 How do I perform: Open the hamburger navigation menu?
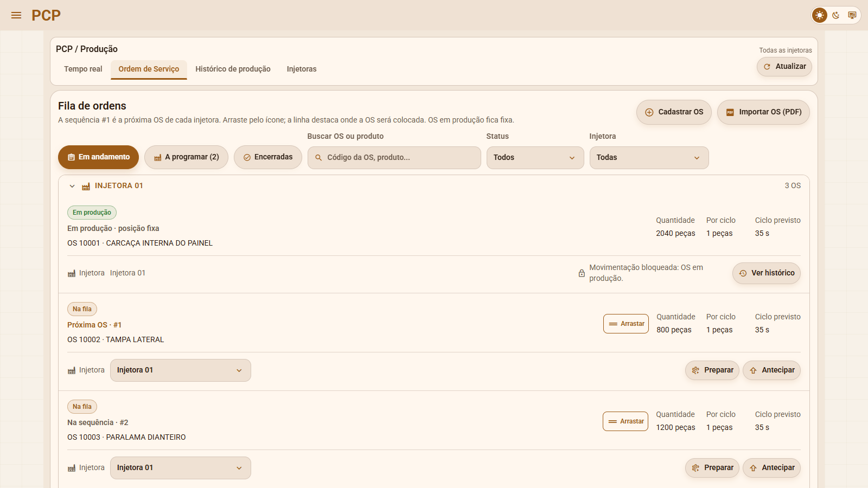pyautogui.click(x=16, y=15)
